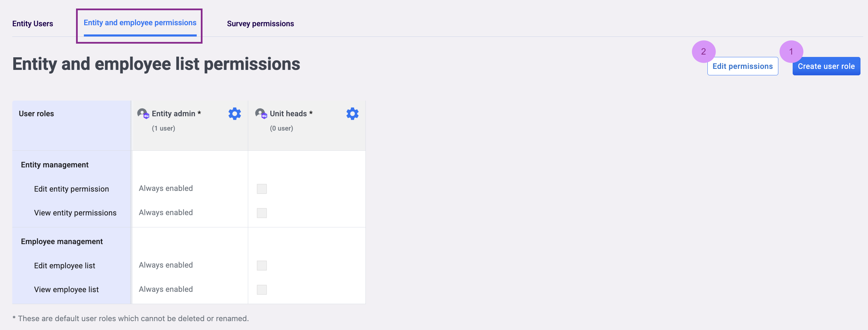This screenshot has height=330, width=868.
Task: Toggle Unit heads Edit entity permission checkbox
Action: coord(261,189)
